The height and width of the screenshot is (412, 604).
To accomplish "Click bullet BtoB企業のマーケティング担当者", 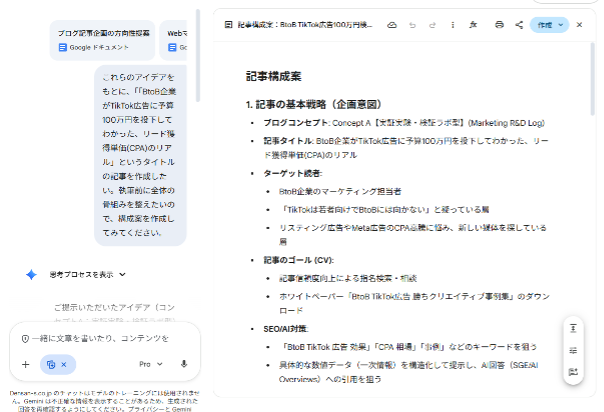I will point(340,191).
